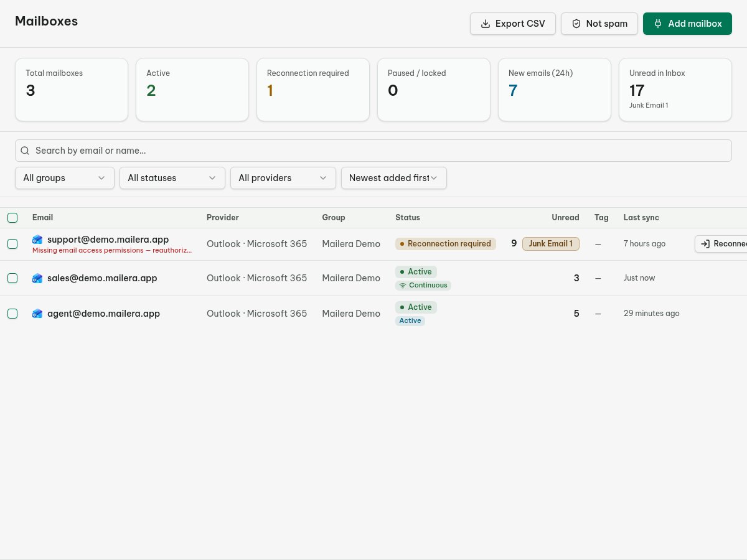Viewport: 747px width, 560px height.
Task: Click the Active summary card showing 2
Action: [x=192, y=90]
